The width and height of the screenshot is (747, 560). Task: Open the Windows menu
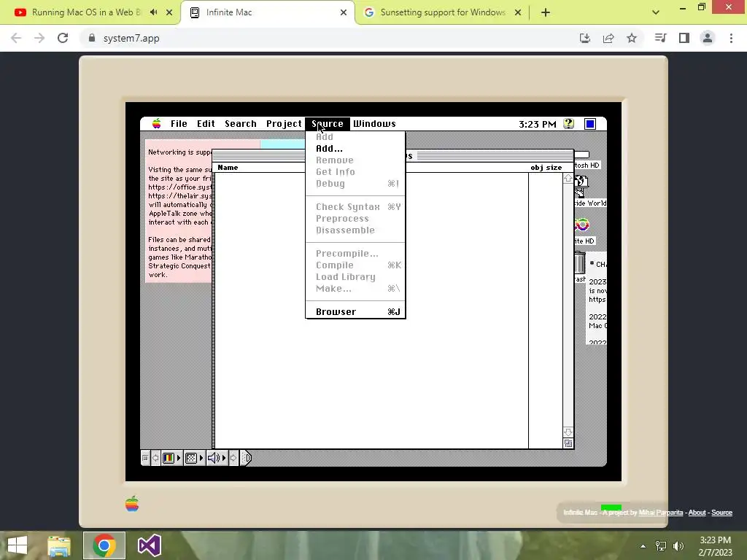click(374, 124)
